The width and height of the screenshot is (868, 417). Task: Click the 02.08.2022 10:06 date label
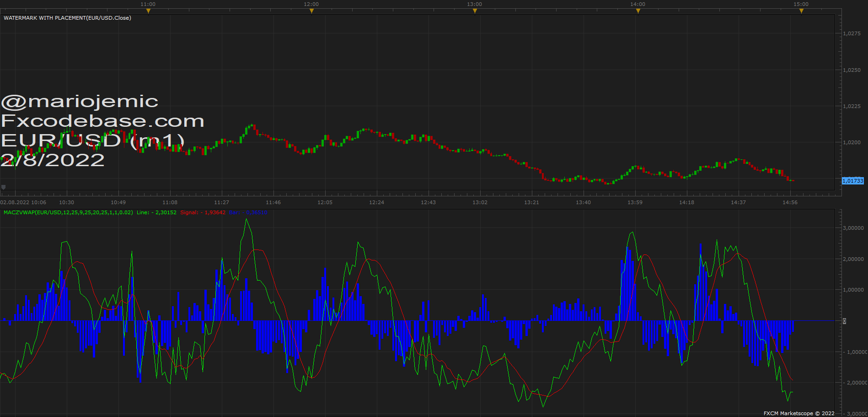coord(23,202)
